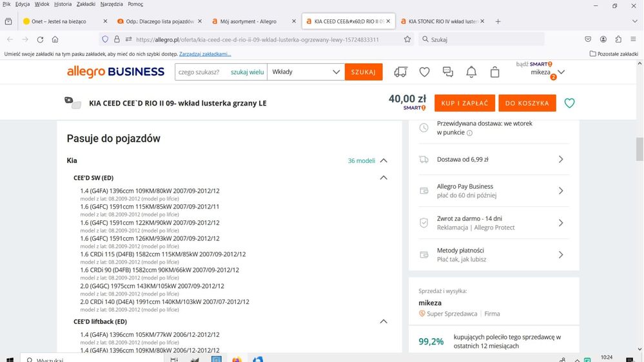Open the Historia menu
Image resolution: width=644 pixels, height=362 pixels.
pos(63,4)
